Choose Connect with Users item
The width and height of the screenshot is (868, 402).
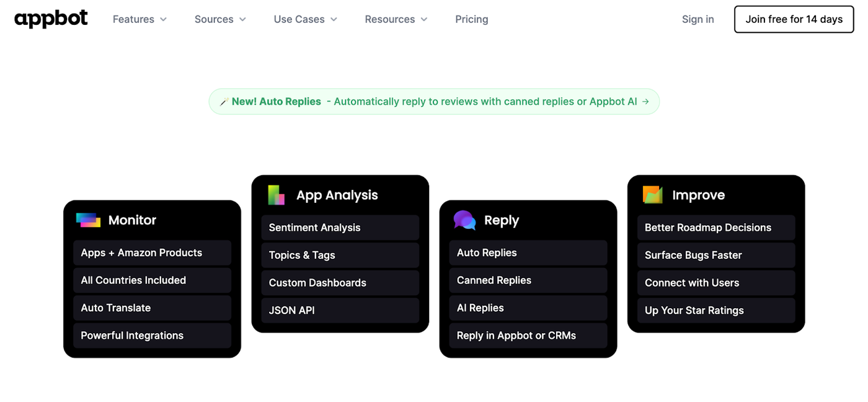(x=716, y=283)
